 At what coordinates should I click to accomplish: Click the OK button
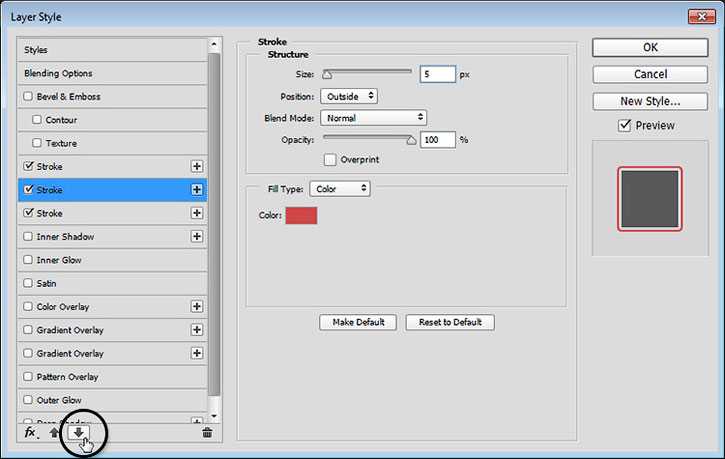650,48
